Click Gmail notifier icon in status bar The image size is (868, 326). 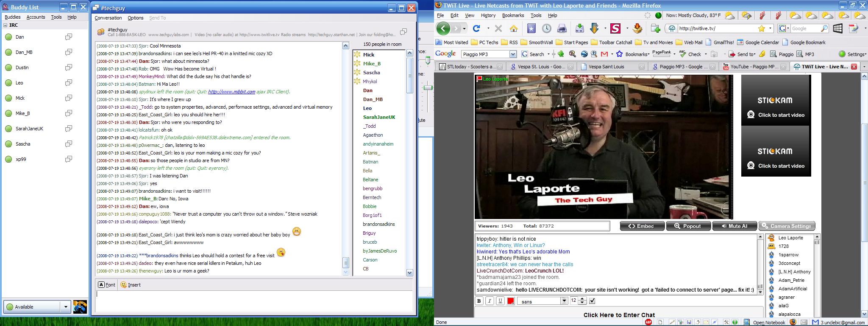pyautogui.click(x=815, y=322)
